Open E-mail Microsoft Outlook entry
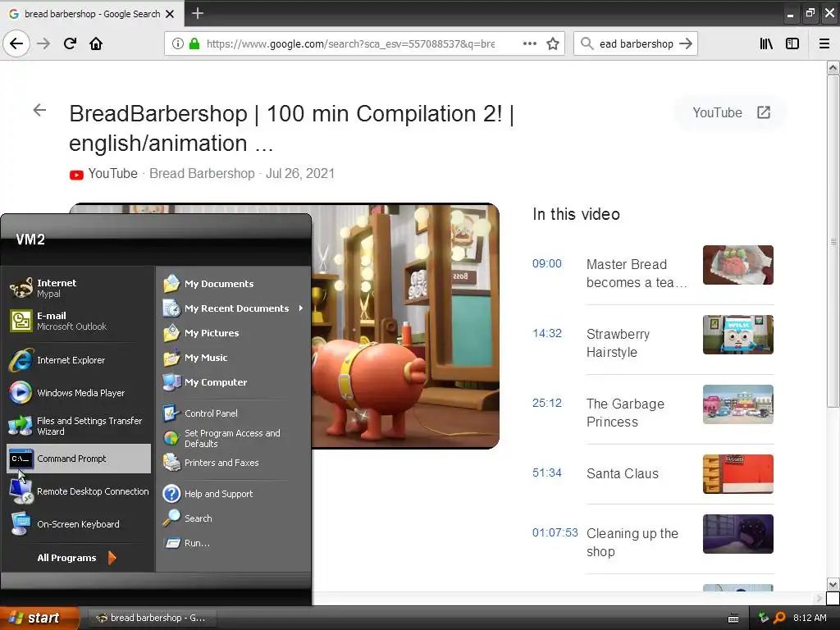This screenshot has width=840, height=630. coord(79,321)
